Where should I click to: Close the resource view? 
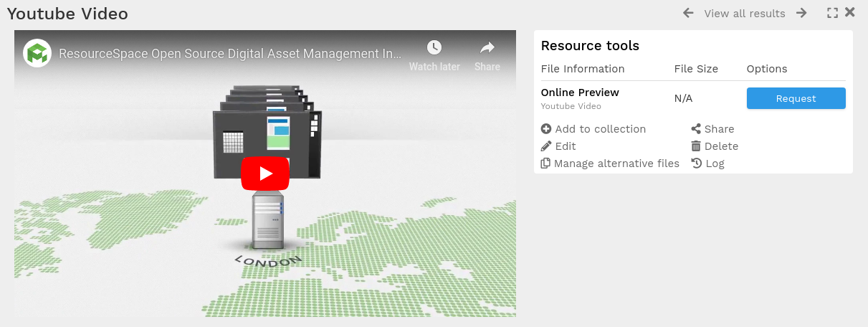(x=850, y=12)
